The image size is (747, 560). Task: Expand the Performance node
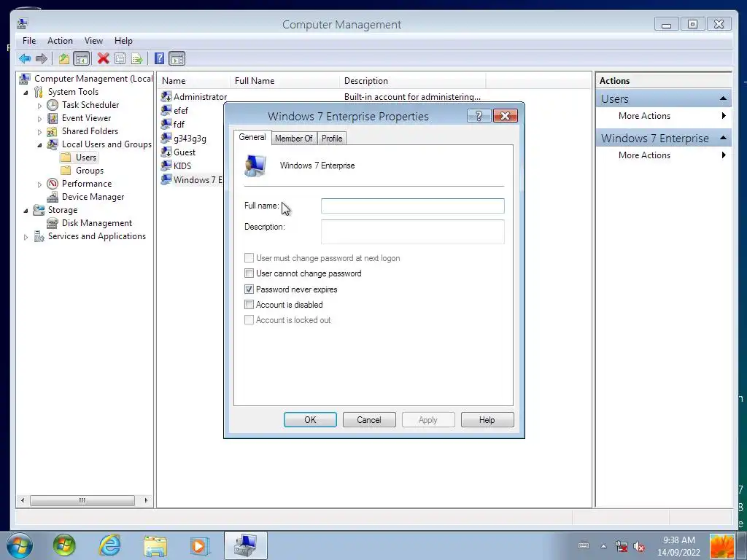39,184
